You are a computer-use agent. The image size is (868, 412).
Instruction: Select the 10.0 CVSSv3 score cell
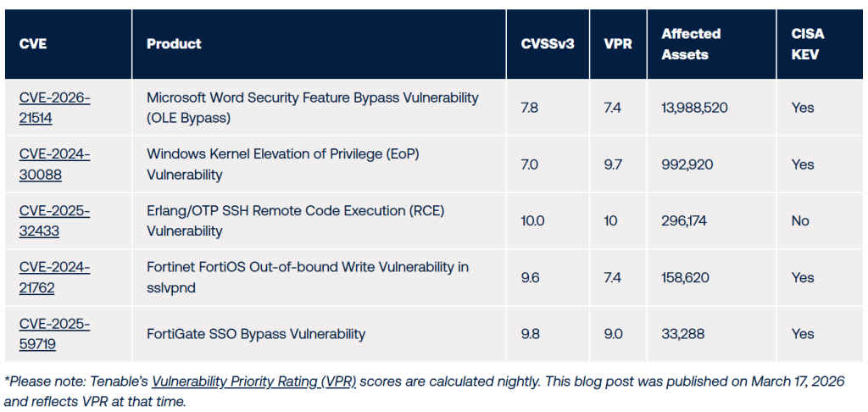(532, 221)
